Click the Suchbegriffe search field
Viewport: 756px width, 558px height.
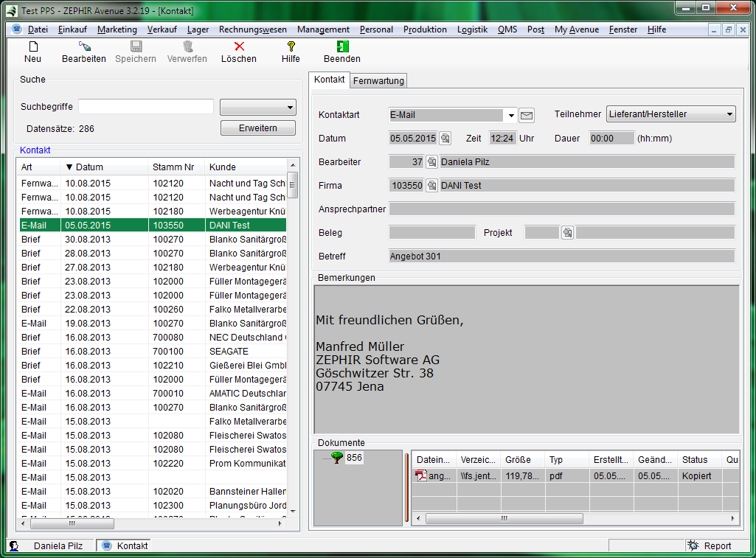pyautogui.click(x=146, y=107)
